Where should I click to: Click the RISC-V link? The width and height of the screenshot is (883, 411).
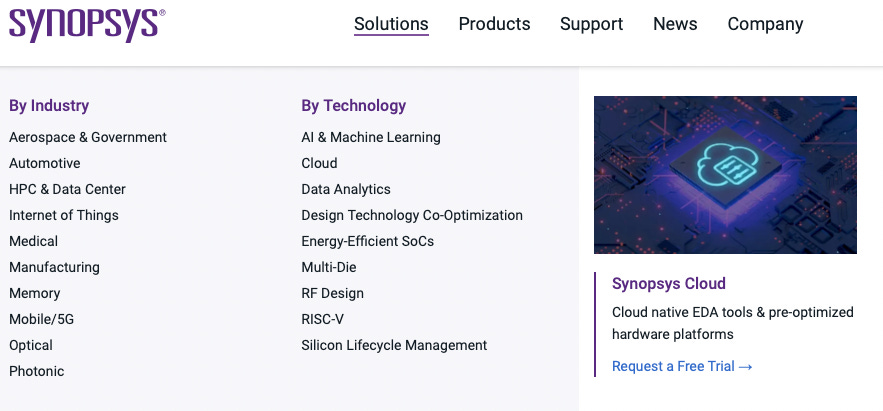click(322, 319)
